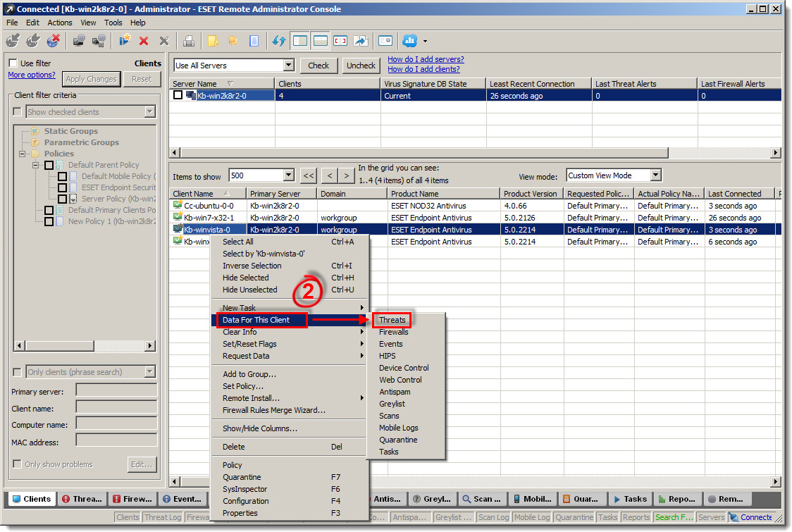Focus the Primary server input field

pyautogui.click(x=116, y=390)
